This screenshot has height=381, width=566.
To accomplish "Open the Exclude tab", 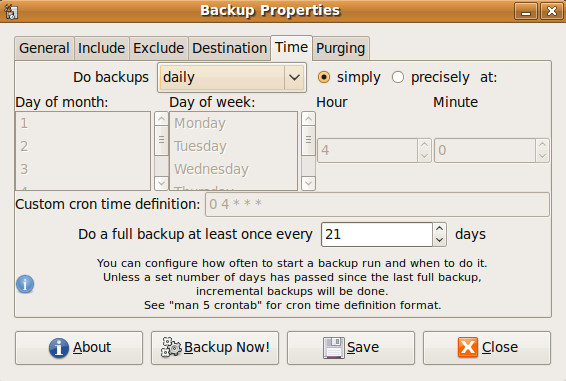I will (x=158, y=48).
